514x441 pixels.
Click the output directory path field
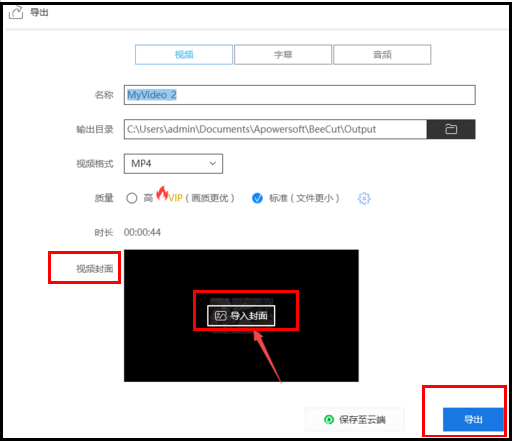click(x=275, y=129)
